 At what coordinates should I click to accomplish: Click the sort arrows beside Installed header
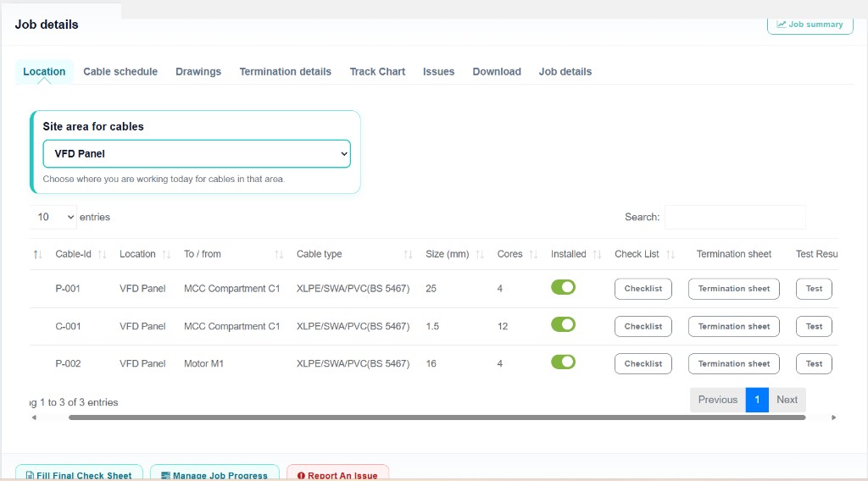click(597, 255)
